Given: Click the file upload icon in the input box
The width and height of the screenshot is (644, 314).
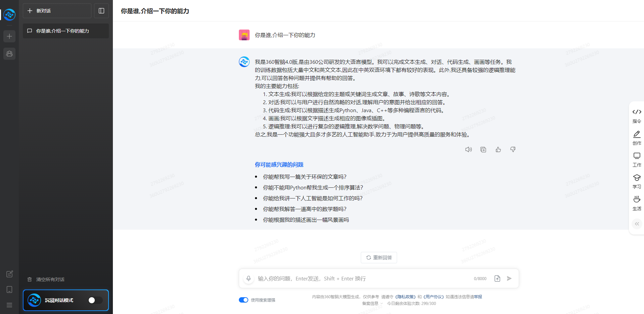Looking at the screenshot, I should (498, 278).
